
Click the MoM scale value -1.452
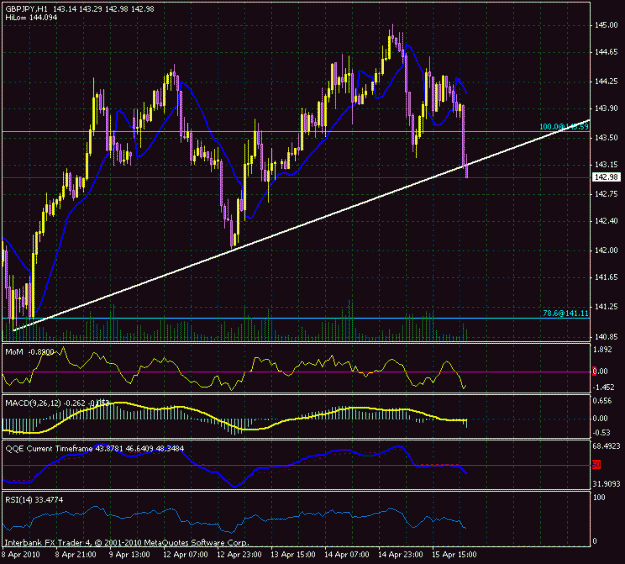(x=604, y=387)
